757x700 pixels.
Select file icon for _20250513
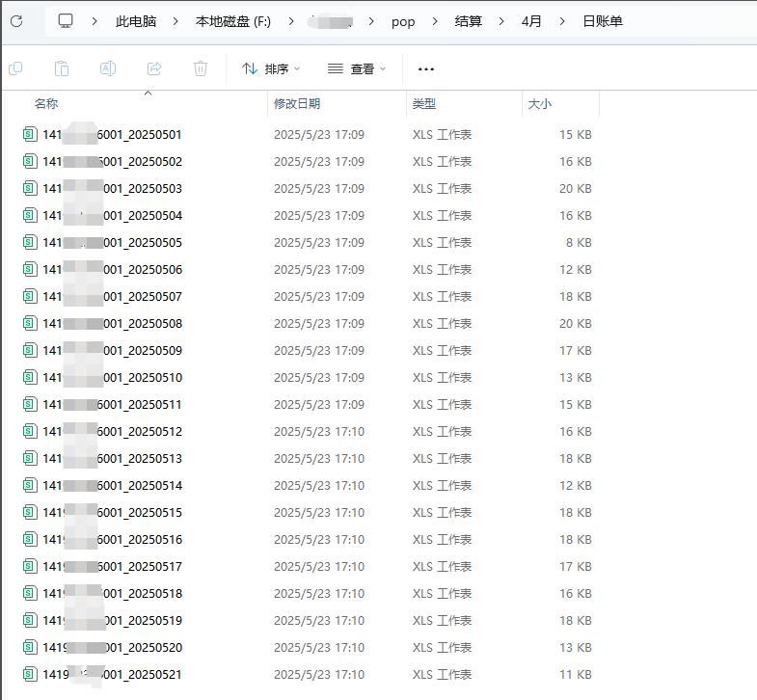click(x=30, y=458)
